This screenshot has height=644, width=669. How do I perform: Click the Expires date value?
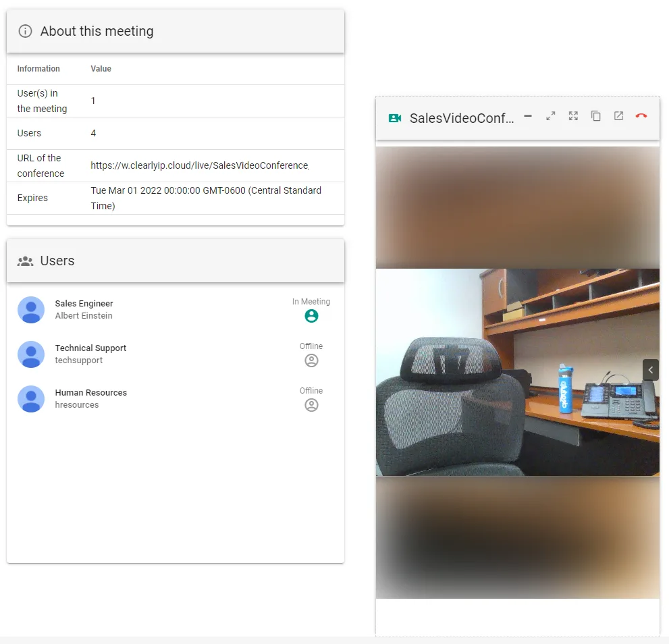click(x=206, y=198)
